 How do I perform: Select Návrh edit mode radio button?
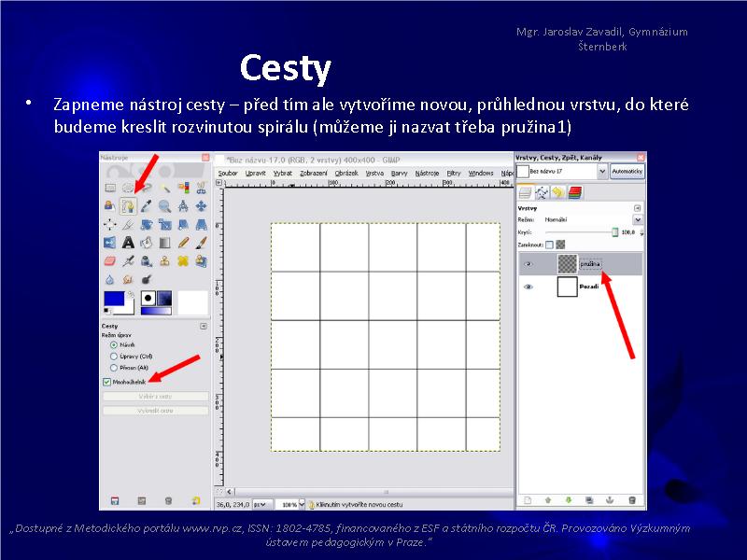[x=113, y=344]
